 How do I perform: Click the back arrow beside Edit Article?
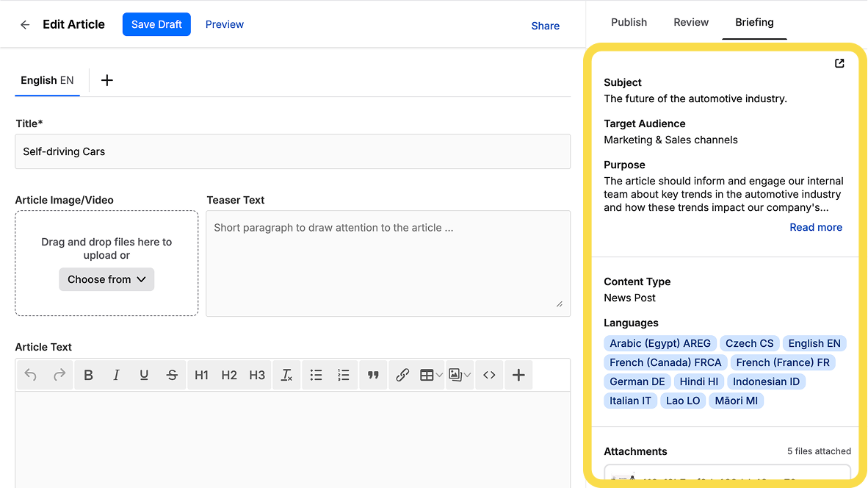click(x=25, y=24)
